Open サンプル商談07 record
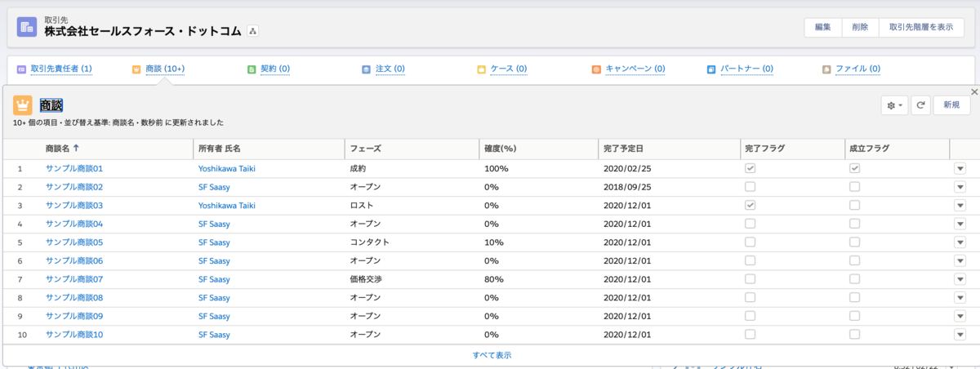The width and height of the screenshot is (980, 369). pyautogui.click(x=74, y=279)
